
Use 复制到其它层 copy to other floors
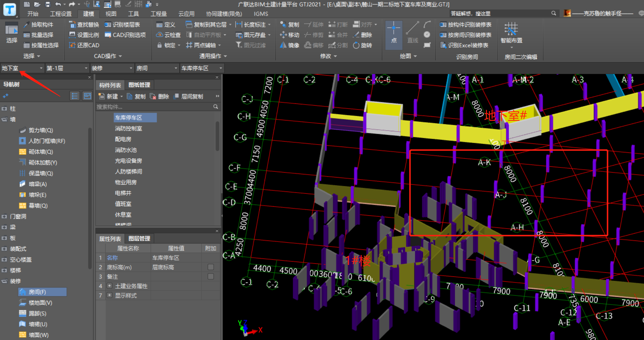[208, 24]
